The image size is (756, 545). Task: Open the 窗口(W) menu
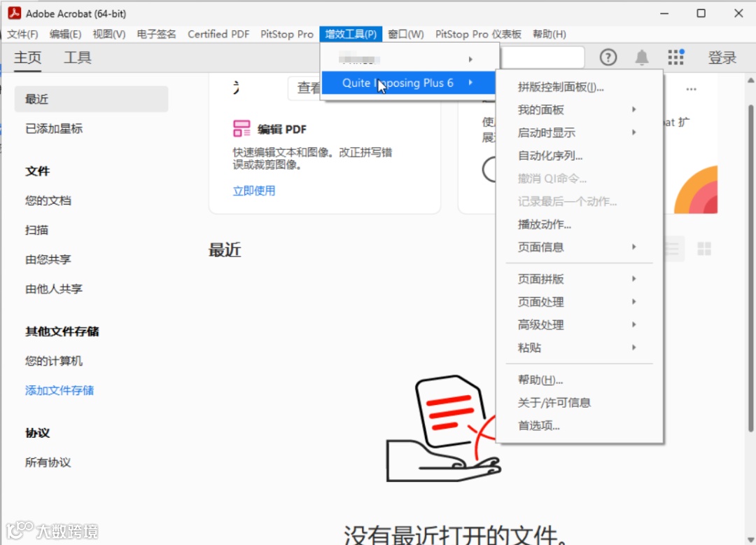point(406,34)
